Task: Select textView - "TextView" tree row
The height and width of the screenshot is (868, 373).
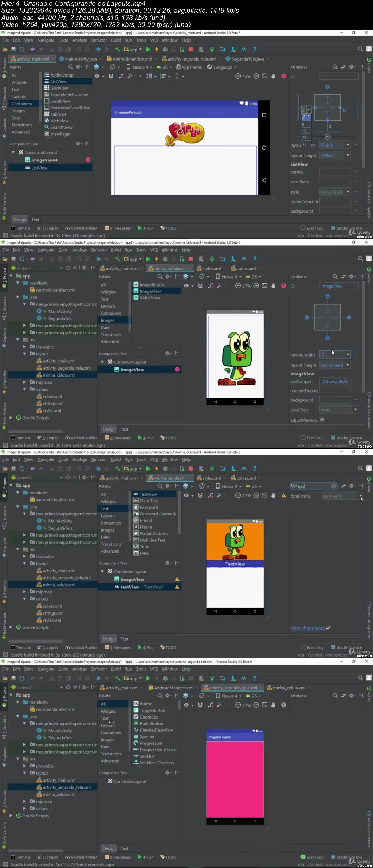Action: point(139,587)
